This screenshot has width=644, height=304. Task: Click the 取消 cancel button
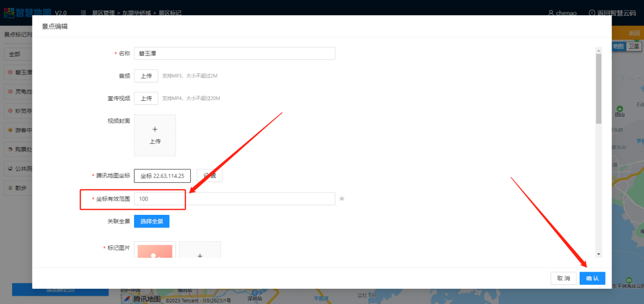coord(563,278)
